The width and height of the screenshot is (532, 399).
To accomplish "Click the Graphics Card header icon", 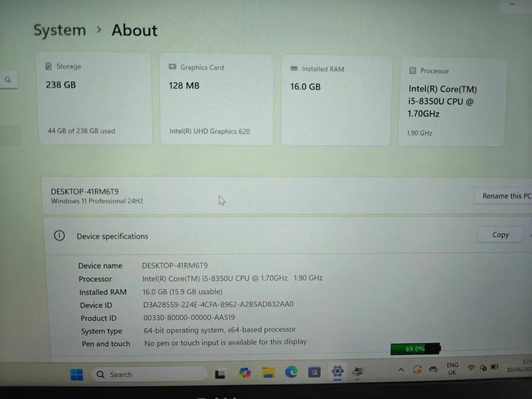I will point(172,67).
